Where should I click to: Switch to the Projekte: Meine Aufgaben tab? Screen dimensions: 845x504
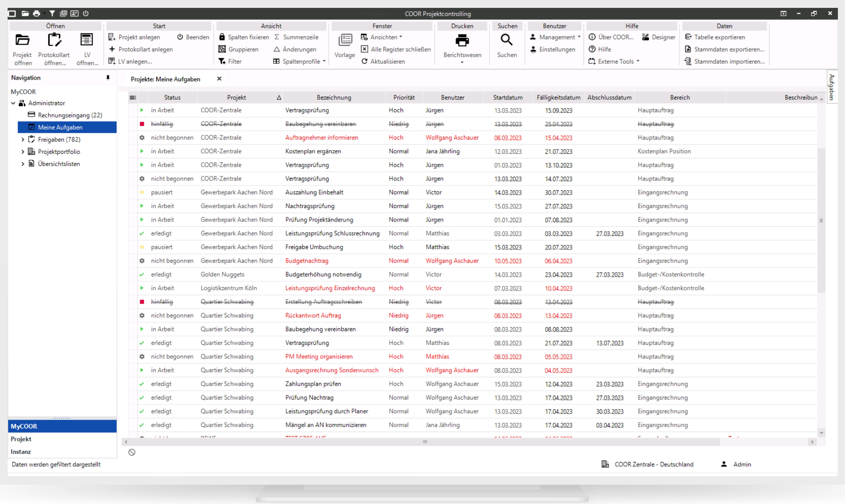point(166,79)
